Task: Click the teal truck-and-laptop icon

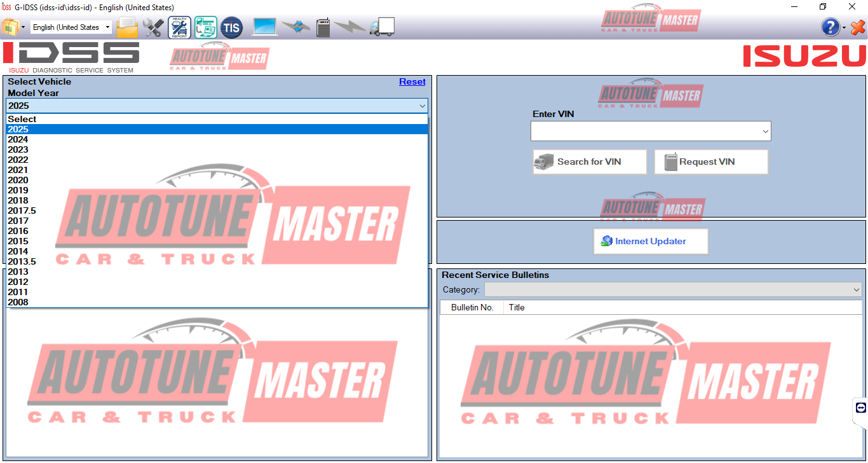Action: pos(205,27)
